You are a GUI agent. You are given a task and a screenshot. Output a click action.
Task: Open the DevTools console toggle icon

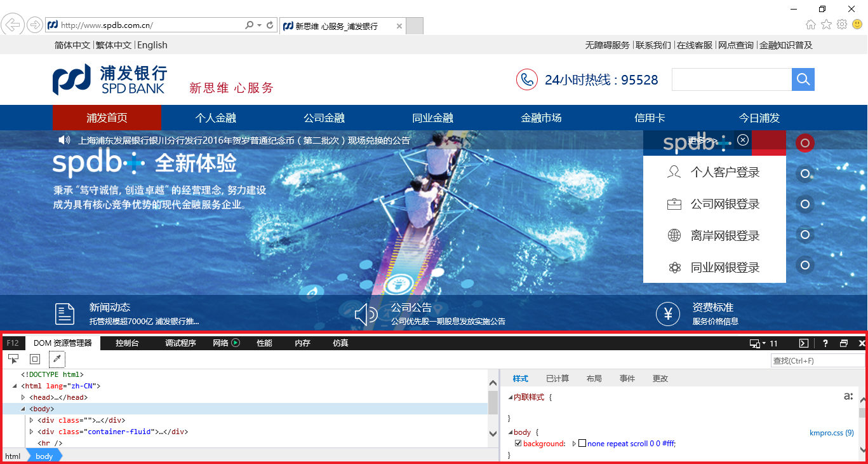(804, 343)
